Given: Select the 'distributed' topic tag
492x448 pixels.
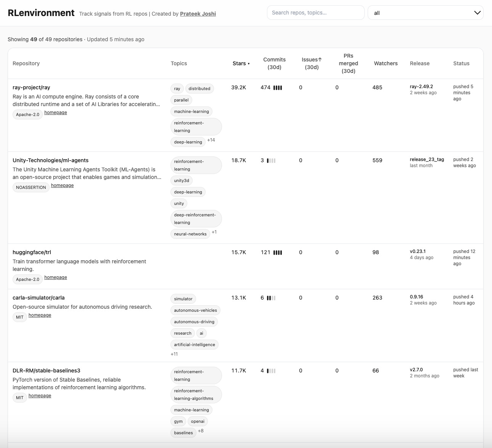Looking at the screenshot, I should click(199, 89).
